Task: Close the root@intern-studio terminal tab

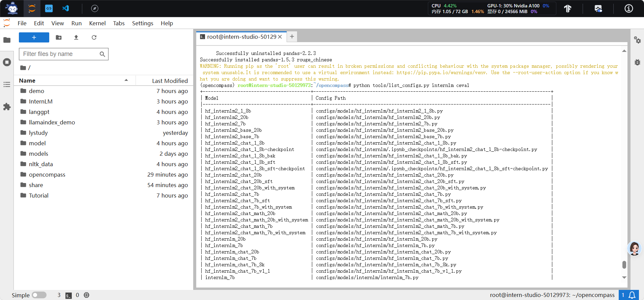Action: (280, 37)
